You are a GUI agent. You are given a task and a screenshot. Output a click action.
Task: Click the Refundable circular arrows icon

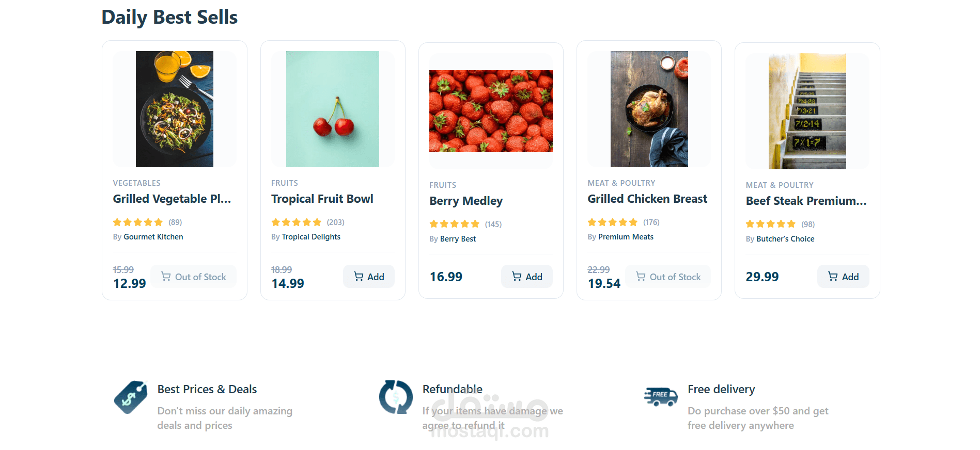pyautogui.click(x=396, y=397)
